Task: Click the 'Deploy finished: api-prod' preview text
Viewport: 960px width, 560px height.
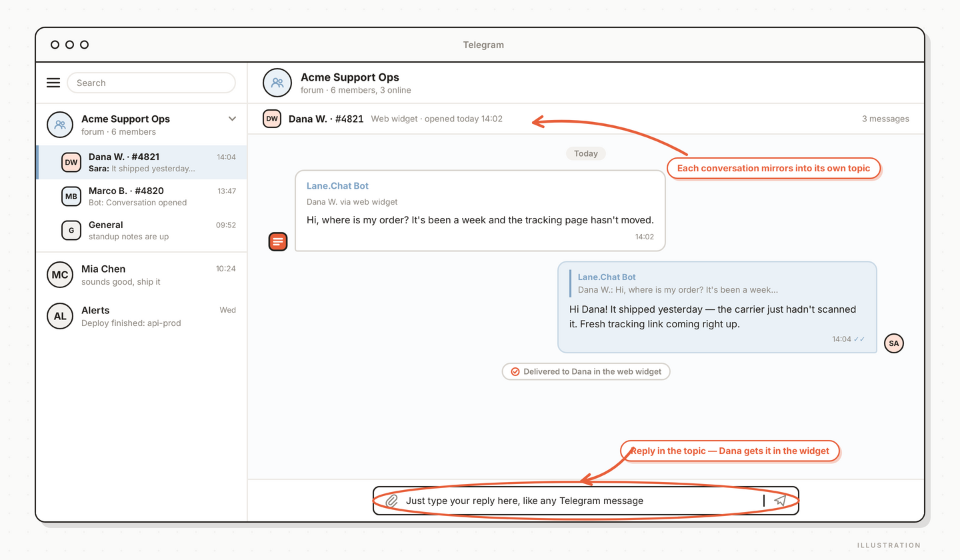Action: [x=131, y=323]
